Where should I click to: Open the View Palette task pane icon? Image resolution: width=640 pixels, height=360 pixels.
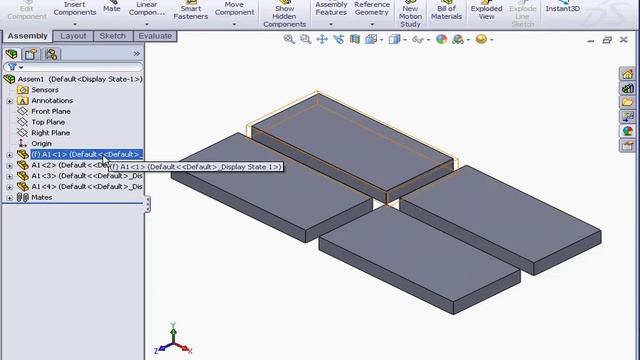tap(627, 116)
